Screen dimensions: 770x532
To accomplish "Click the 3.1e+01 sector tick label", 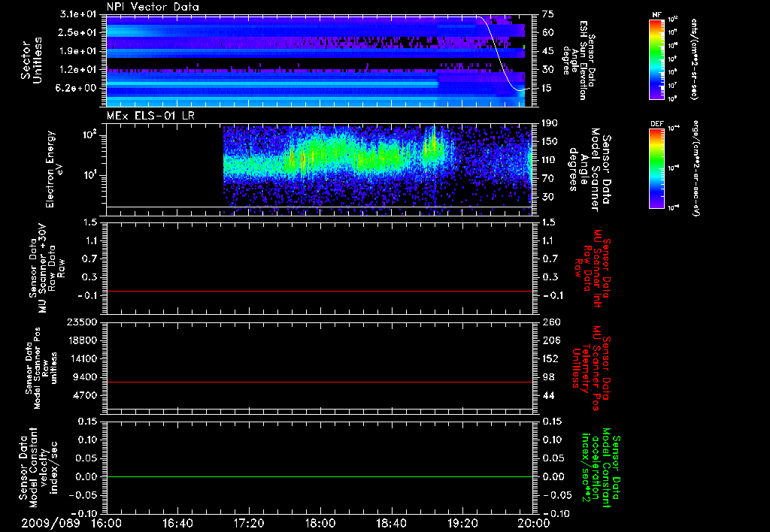I will (x=78, y=14).
